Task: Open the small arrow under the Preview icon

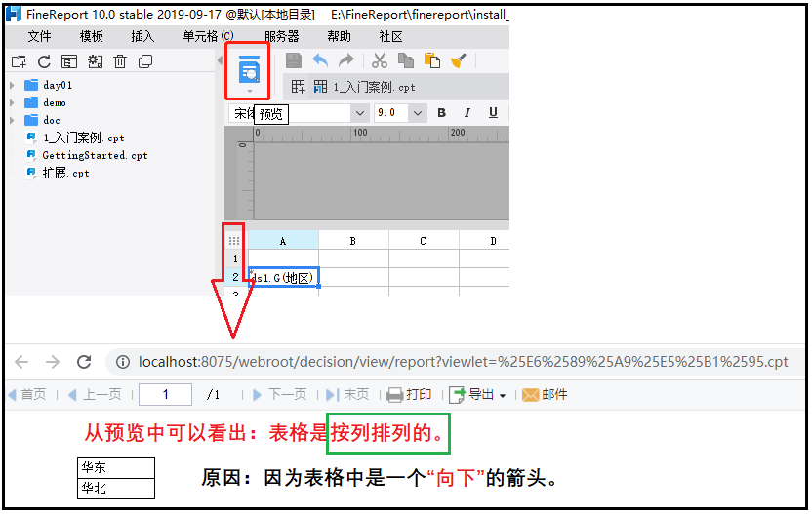Action: coord(250,91)
